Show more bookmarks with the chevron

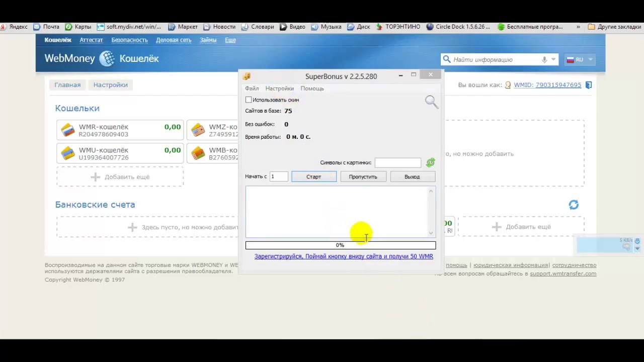point(578,27)
